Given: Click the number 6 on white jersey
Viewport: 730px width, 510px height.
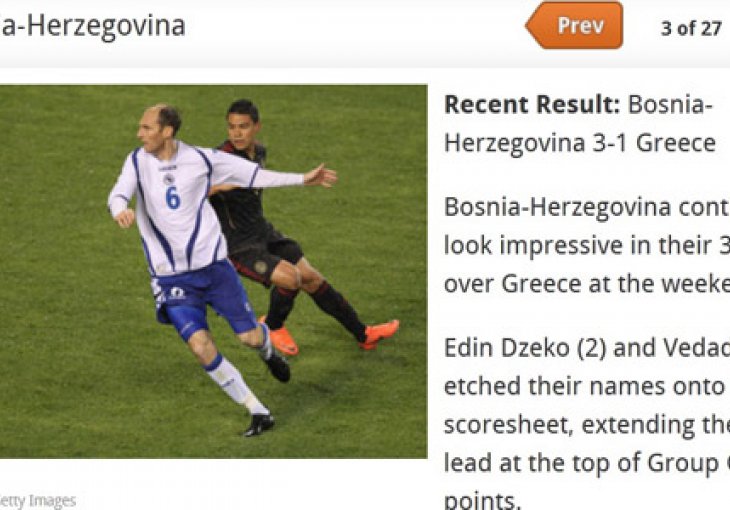Looking at the screenshot, I should click(172, 198).
